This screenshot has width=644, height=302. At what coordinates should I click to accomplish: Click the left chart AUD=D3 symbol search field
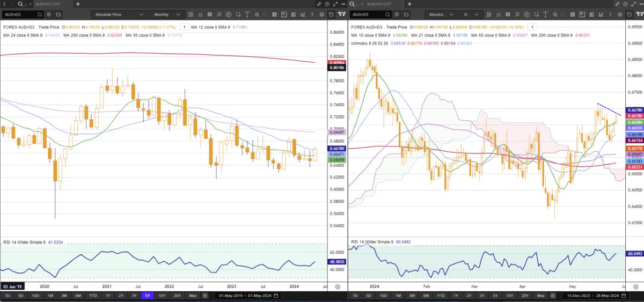[x=23, y=14]
